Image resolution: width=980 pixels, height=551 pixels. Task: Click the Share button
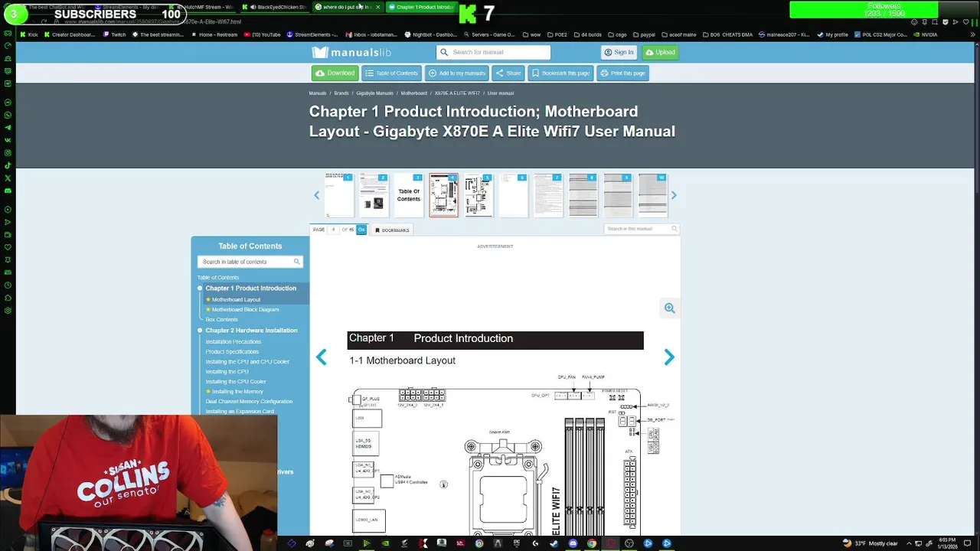click(x=508, y=73)
